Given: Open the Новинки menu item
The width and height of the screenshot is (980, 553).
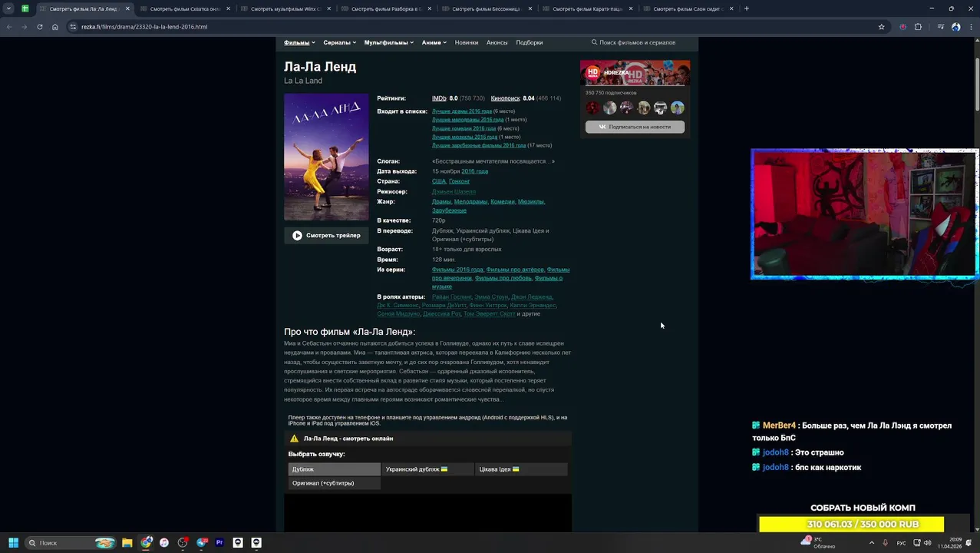Looking at the screenshot, I should (467, 42).
